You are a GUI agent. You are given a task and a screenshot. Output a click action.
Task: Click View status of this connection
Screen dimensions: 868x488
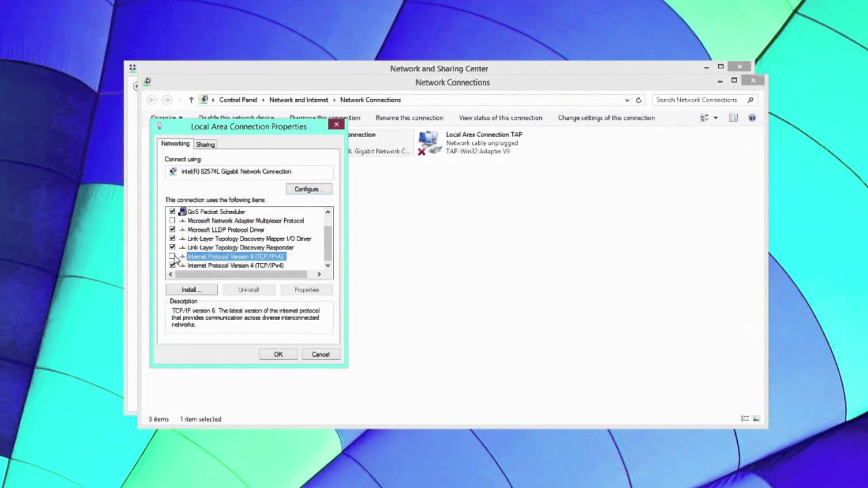point(500,118)
